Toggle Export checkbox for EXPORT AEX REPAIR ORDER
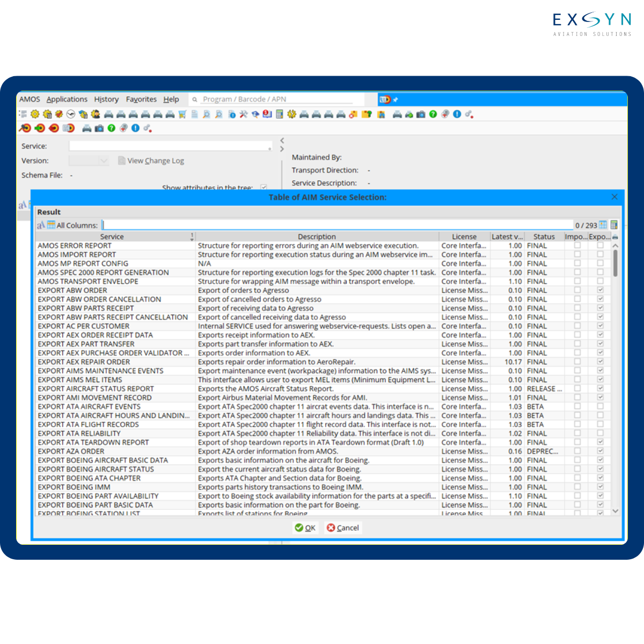Viewport: 644px width, 644px height. [x=601, y=362]
